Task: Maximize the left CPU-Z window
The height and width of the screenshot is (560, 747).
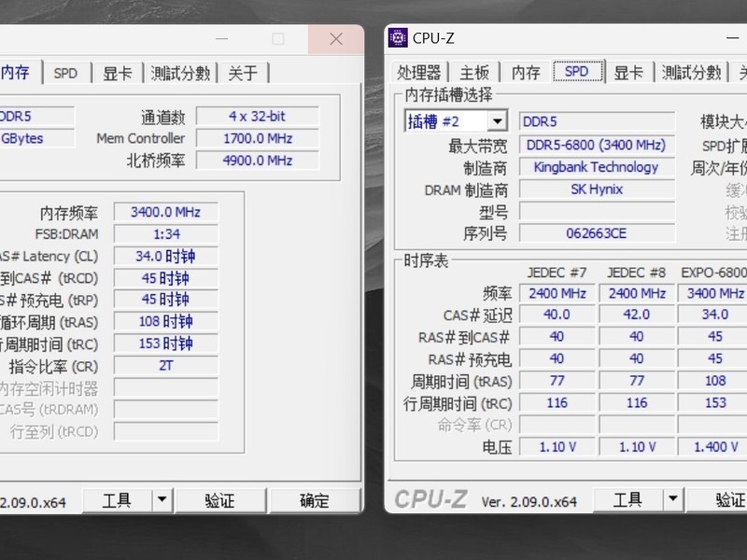Action: coord(278,39)
